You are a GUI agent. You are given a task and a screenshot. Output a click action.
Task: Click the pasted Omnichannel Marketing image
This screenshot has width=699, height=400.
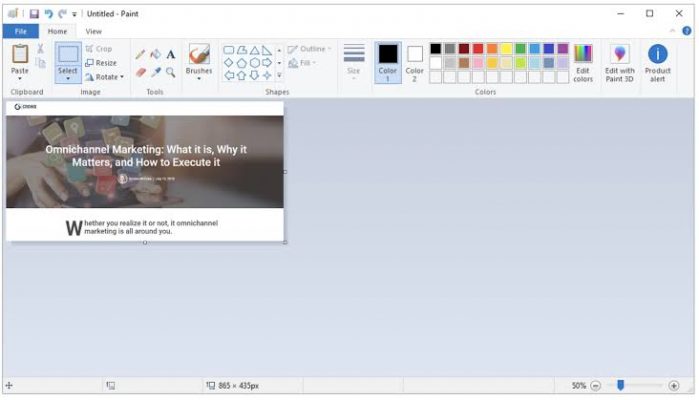tap(145, 171)
